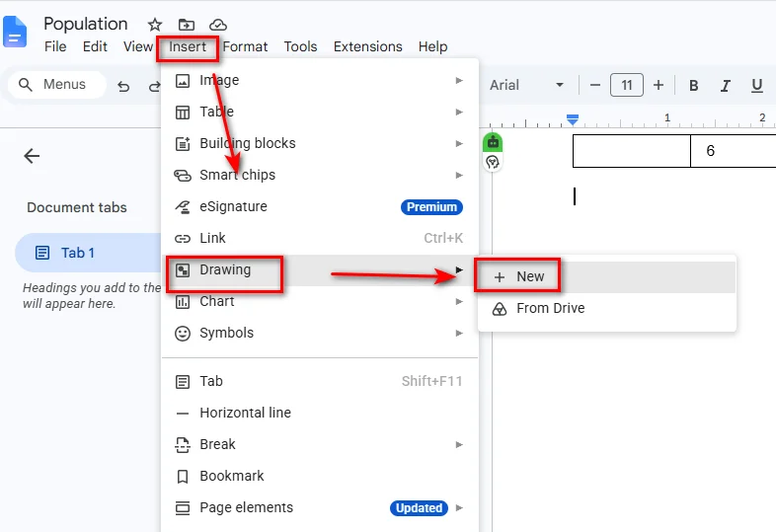
Task: Collapse document tabs with back arrow
Action: (x=32, y=156)
